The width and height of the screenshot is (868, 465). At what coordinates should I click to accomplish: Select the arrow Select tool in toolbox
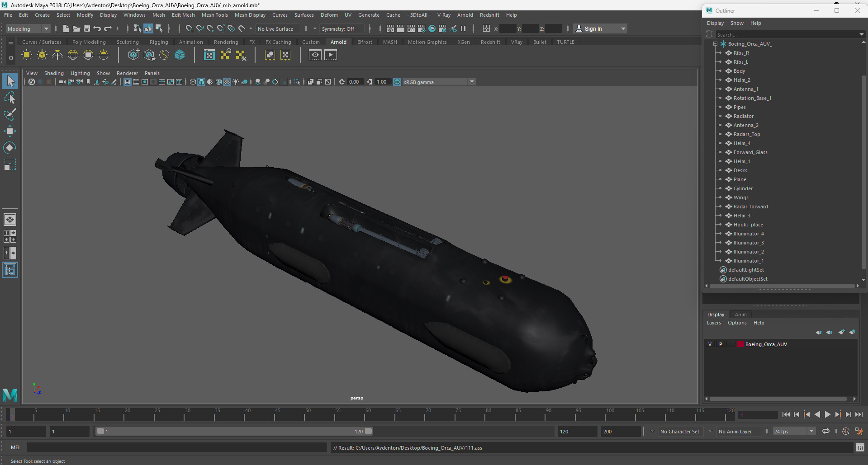point(10,81)
